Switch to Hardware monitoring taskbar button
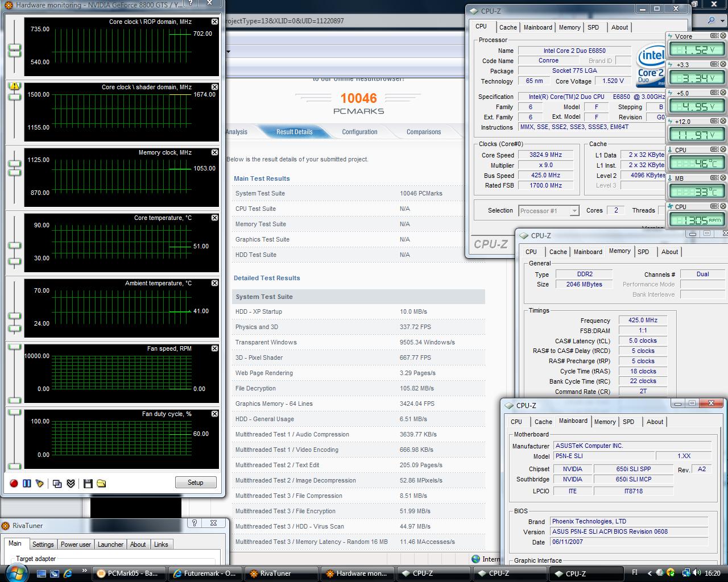The image size is (728, 582). coord(357,573)
